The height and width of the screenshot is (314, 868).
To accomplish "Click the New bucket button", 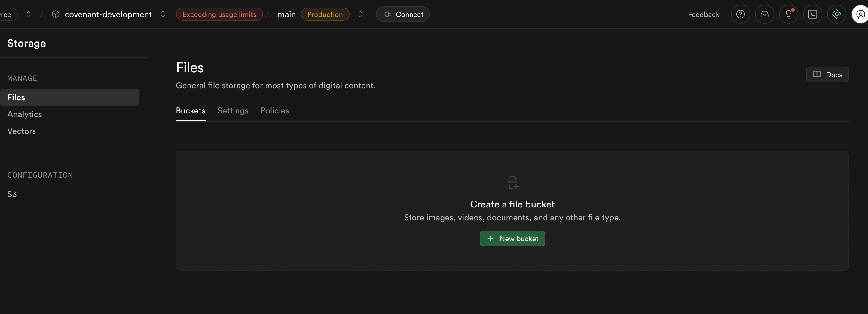I will coord(512,238).
